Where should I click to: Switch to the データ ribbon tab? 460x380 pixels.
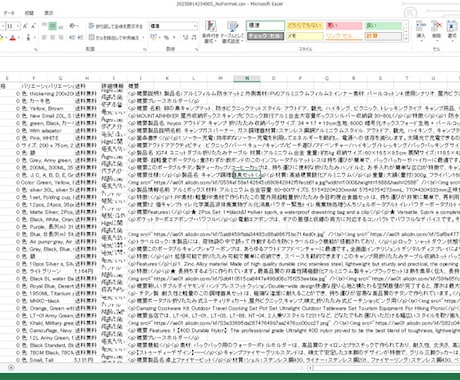9,13
